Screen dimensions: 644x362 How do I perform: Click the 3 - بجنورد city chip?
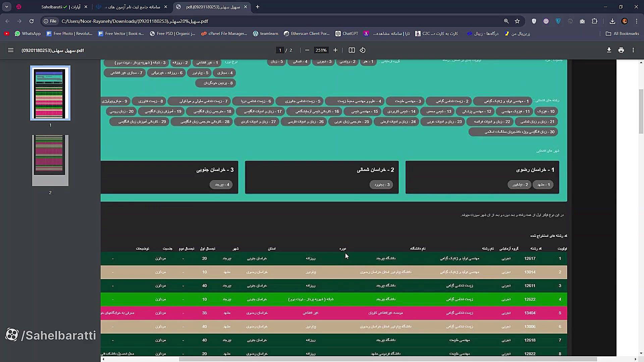click(x=382, y=185)
